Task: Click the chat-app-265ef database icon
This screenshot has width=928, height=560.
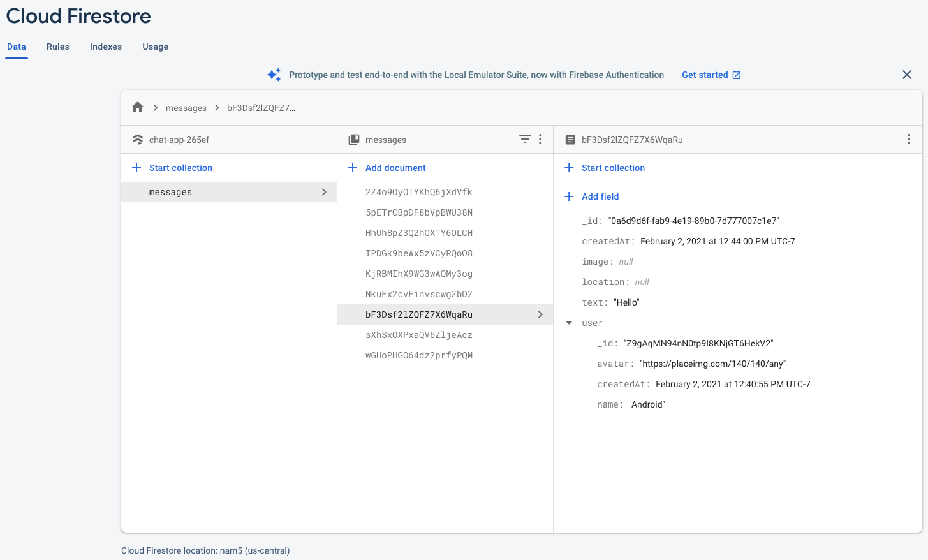Action: click(138, 139)
